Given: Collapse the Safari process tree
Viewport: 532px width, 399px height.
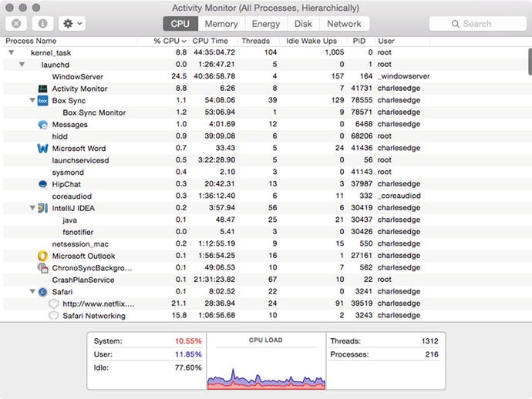Looking at the screenshot, I should [x=32, y=291].
